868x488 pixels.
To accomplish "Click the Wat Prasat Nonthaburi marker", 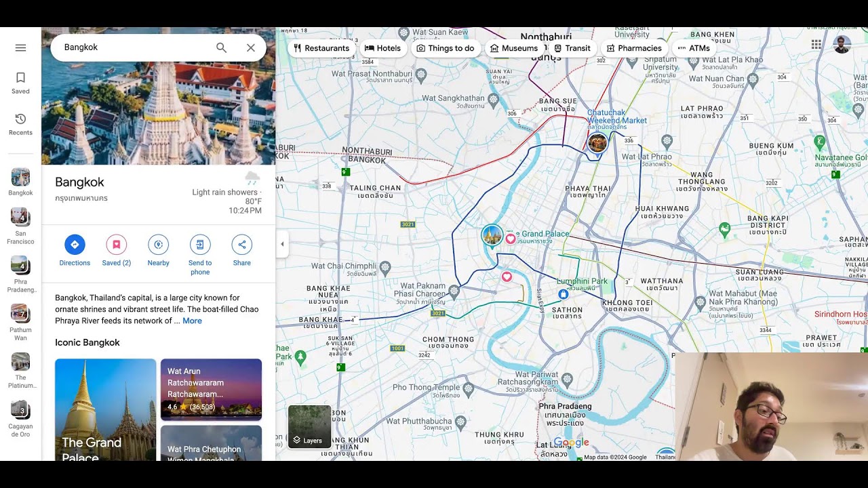I will (420, 73).
